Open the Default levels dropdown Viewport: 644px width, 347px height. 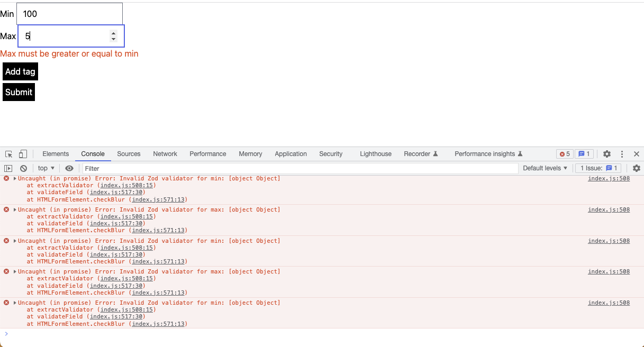pos(545,168)
